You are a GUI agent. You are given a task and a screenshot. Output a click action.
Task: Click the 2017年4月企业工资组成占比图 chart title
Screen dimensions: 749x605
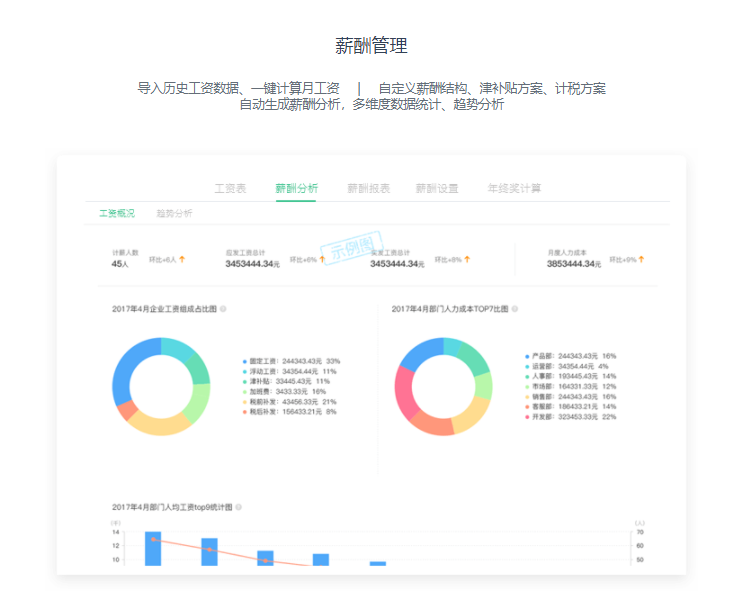click(x=164, y=309)
